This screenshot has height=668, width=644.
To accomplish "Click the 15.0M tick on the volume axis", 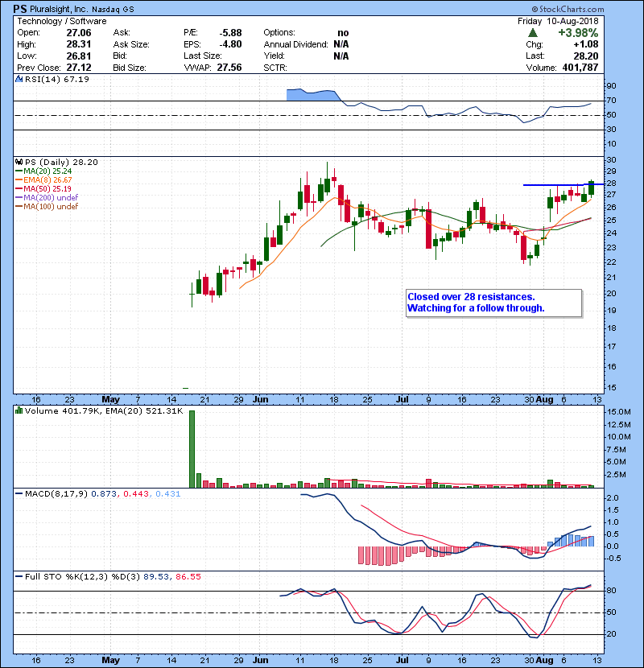I will click(x=619, y=412).
